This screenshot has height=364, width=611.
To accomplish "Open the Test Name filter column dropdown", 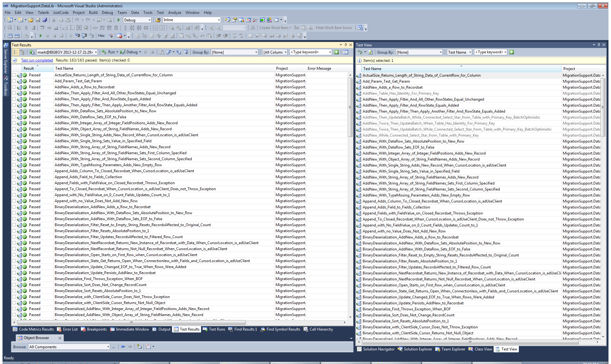I will tap(470, 52).
